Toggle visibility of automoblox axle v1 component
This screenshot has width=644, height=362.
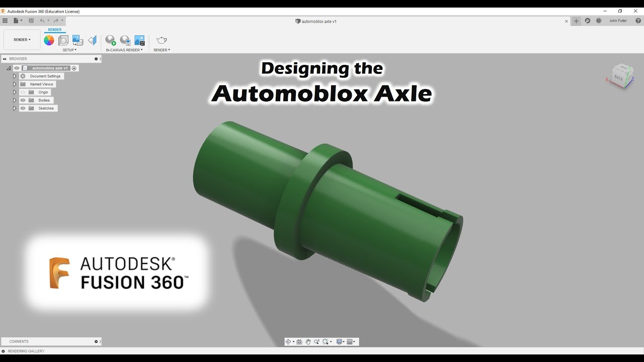[17, 68]
